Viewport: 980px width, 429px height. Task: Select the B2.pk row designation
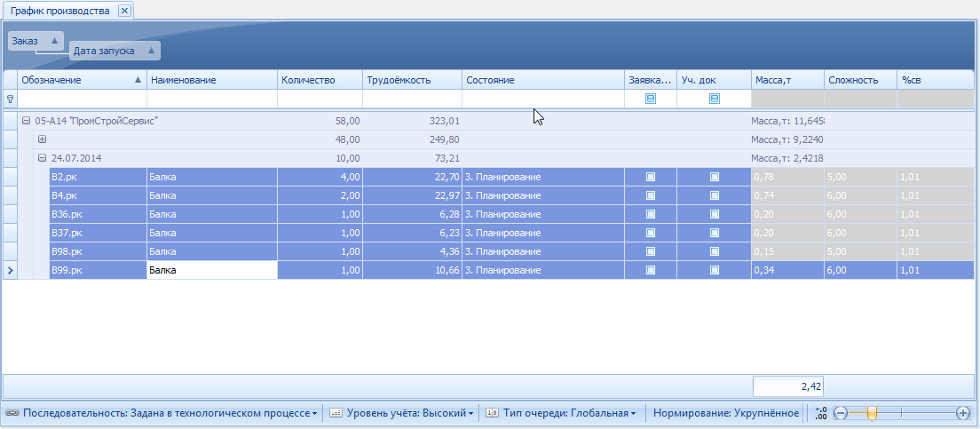coord(99,177)
